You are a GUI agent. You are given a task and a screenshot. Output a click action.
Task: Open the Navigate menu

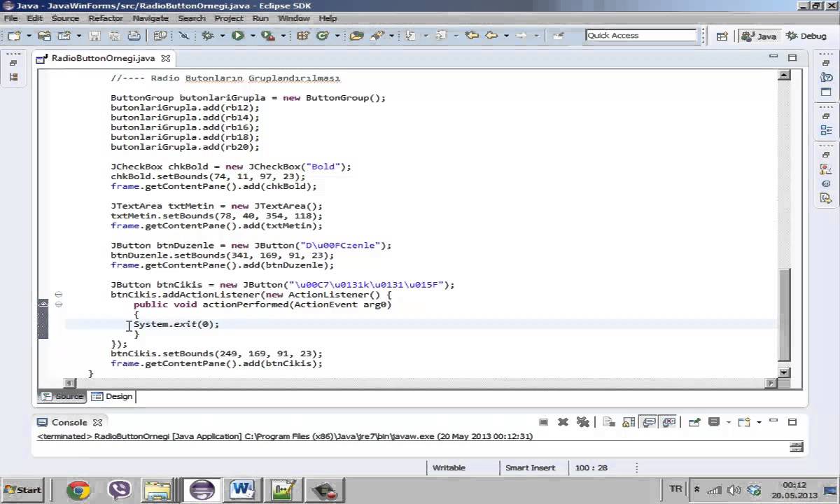point(150,18)
